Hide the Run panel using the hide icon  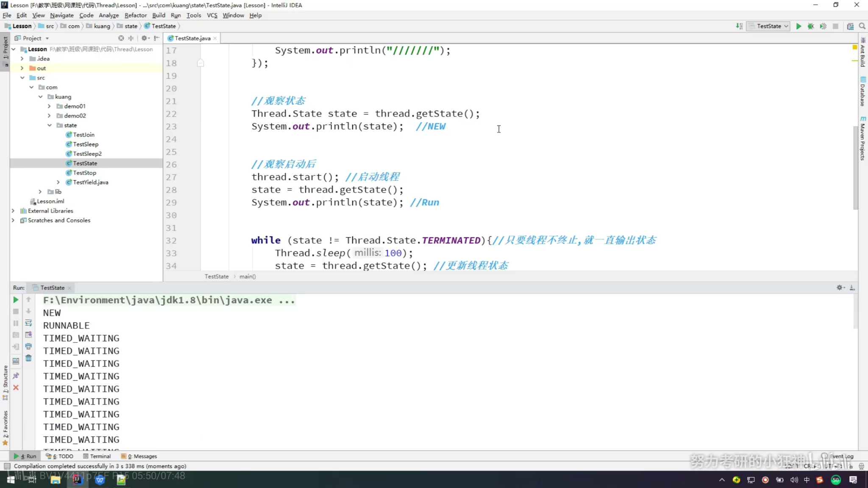pyautogui.click(x=852, y=288)
